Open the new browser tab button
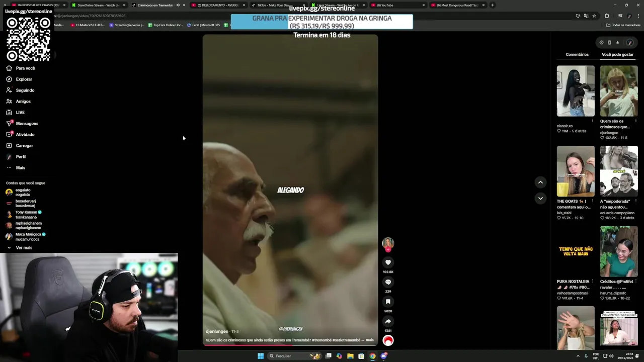 point(492,5)
